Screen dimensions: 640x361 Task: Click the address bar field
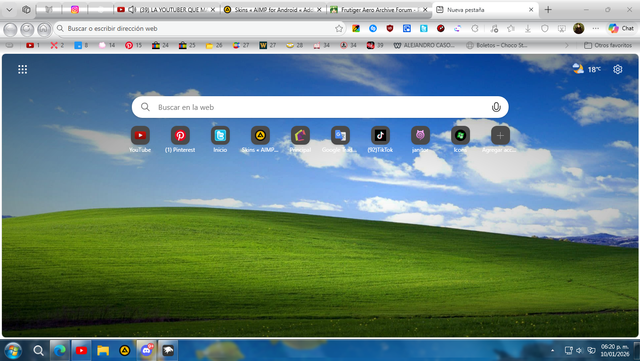click(x=200, y=29)
